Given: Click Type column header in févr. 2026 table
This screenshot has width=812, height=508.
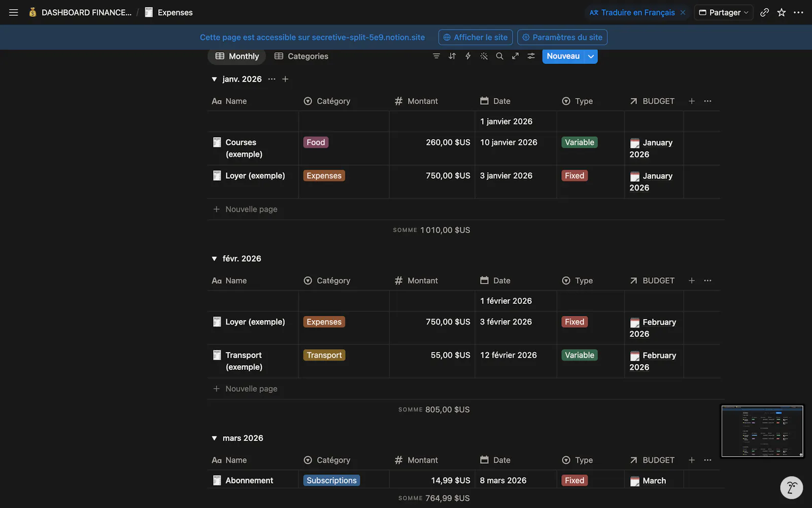Looking at the screenshot, I should coord(590,280).
